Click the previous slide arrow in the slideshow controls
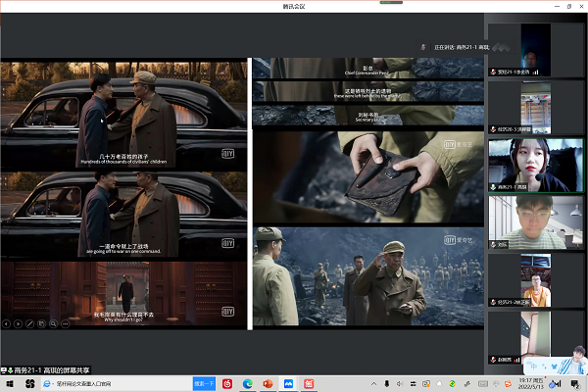The width and height of the screenshot is (588, 392). click(6, 322)
